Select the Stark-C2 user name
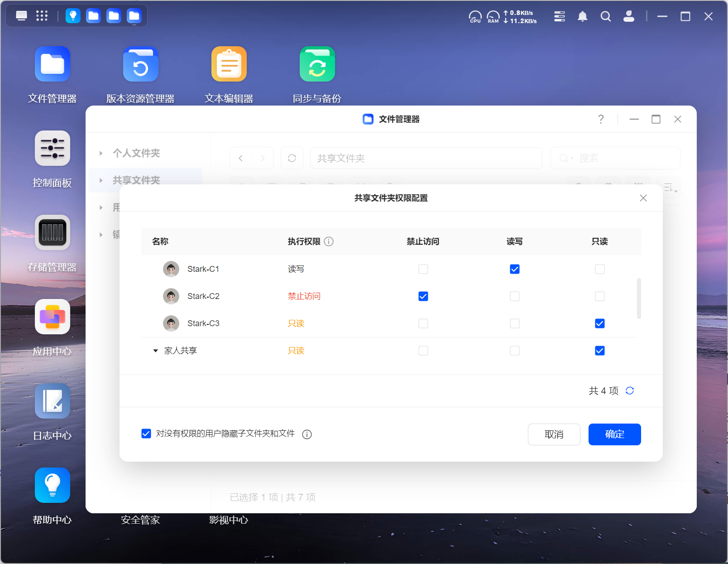 click(x=203, y=296)
